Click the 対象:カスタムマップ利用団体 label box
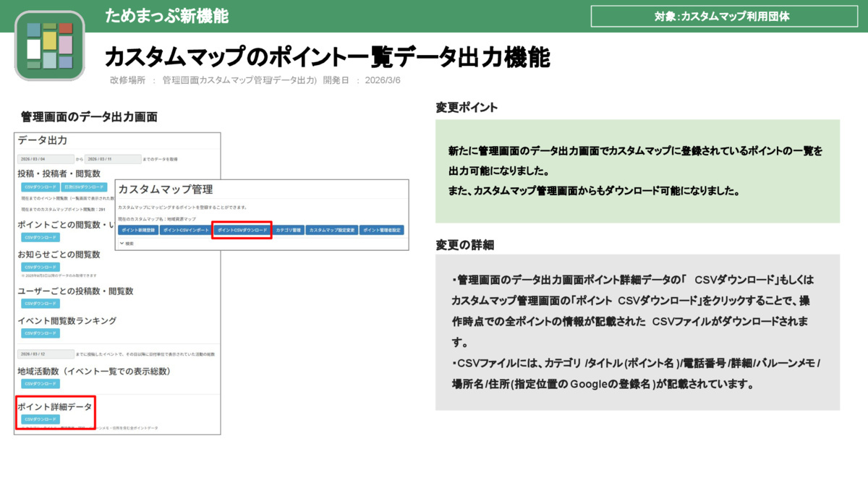The height and width of the screenshot is (488, 868). [726, 17]
